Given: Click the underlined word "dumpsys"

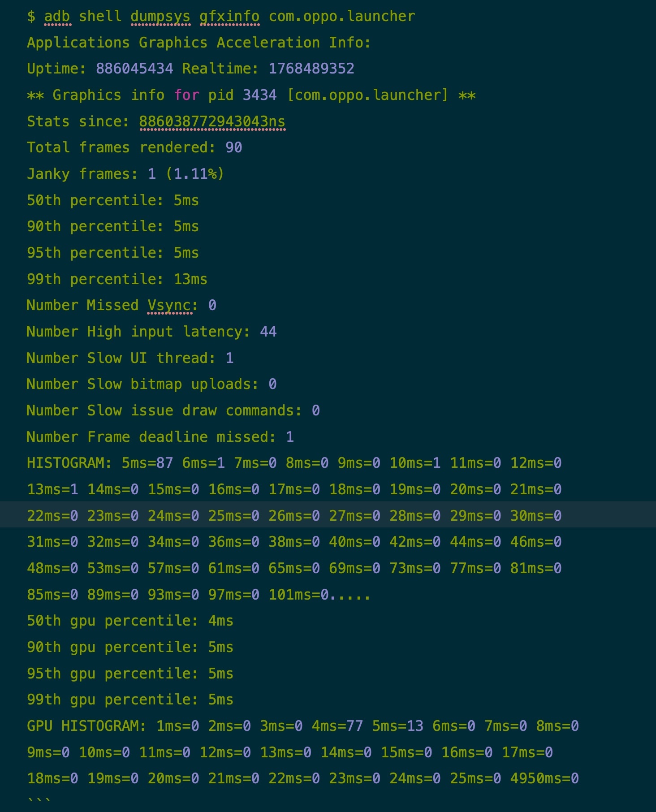Looking at the screenshot, I should pyautogui.click(x=160, y=17).
